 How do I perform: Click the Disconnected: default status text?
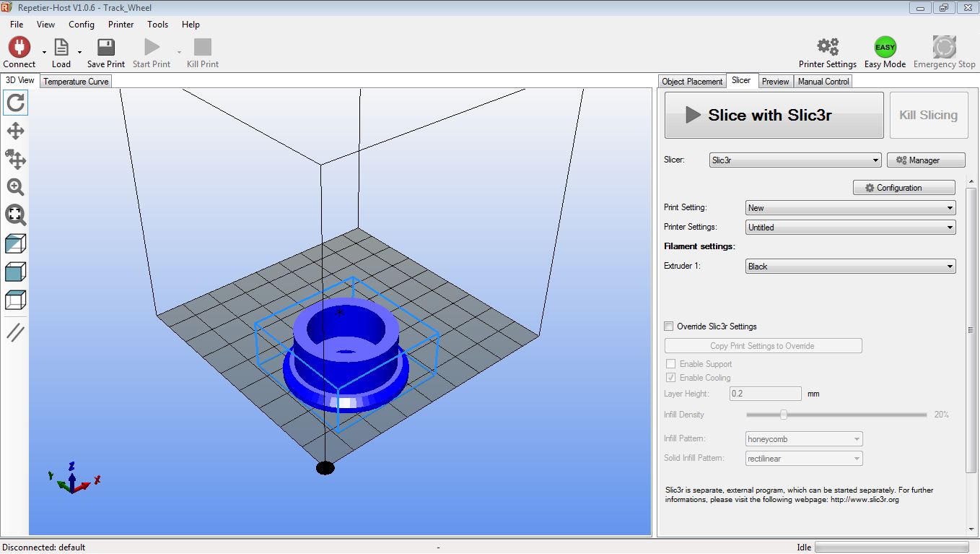pyautogui.click(x=43, y=547)
